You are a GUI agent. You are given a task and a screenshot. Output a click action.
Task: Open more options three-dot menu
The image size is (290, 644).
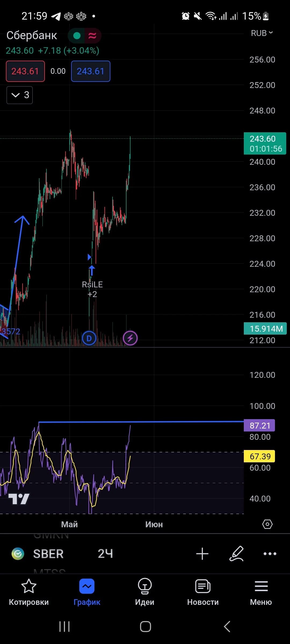270,554
